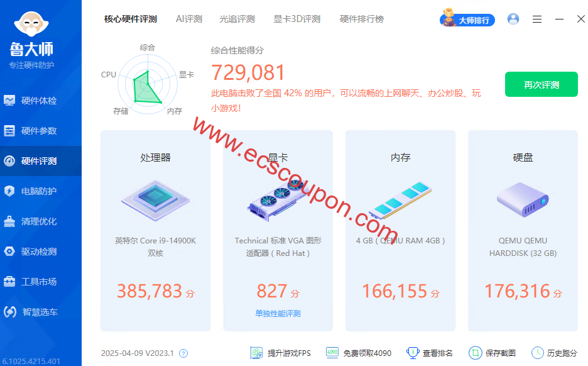588x366 pixels.
Task: Close the 鲁大师 window
Action: coord(581,19)
